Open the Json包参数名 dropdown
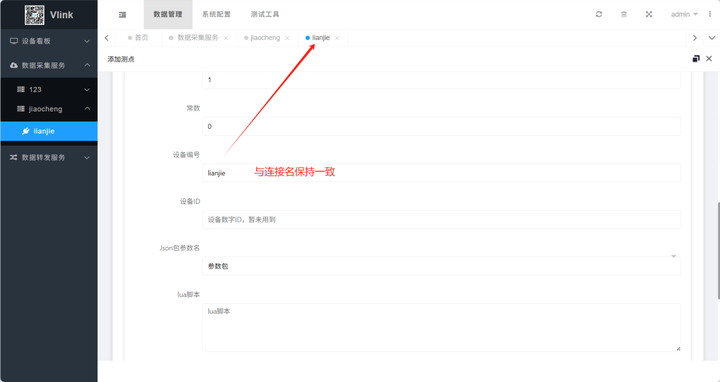 441,266
